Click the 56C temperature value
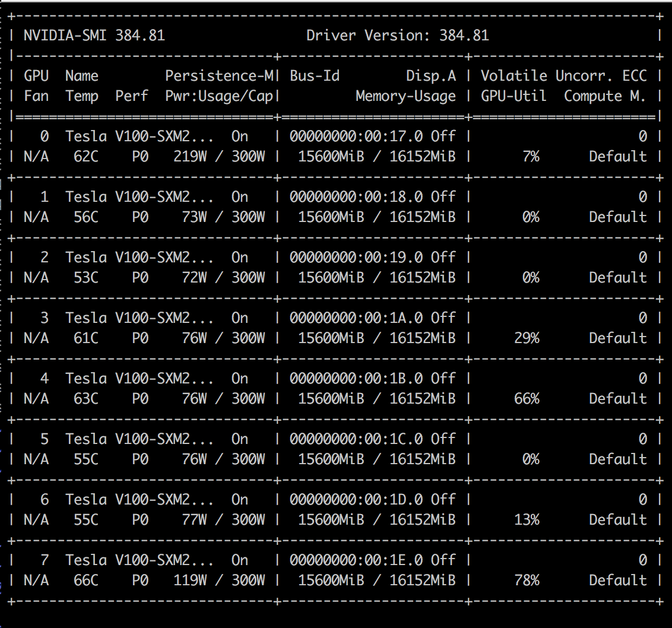Image resolution: width=672 pixels, height=628 pixels. [x=86, y=217]
